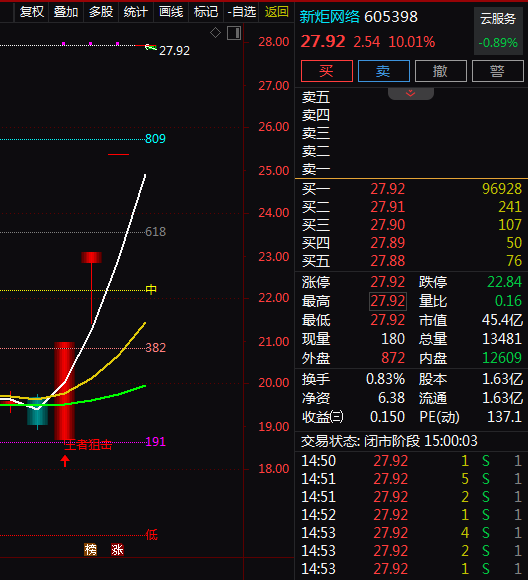Click the 返回 return button
Screen dimensions: 528x580
(276, 11)
